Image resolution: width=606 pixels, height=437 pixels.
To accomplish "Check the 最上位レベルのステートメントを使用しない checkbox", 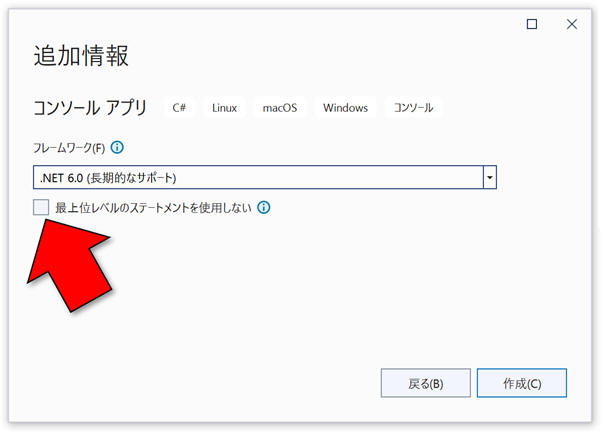I will pyautogui.click(x=41, y=207).
